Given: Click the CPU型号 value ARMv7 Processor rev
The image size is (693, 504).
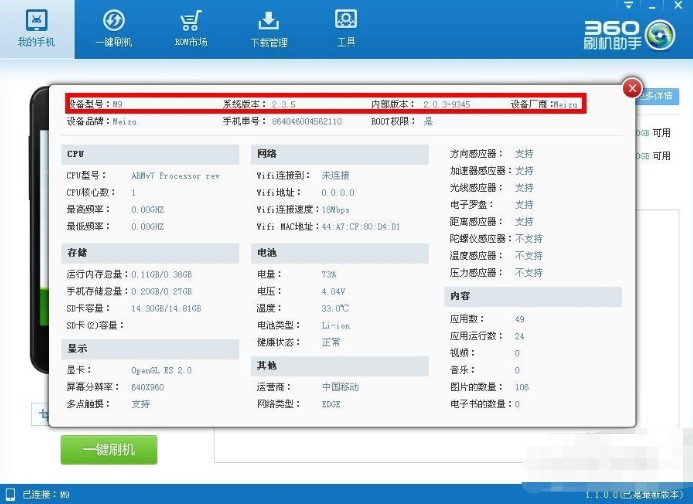Looking at the screenshot, I should (175, 176).
